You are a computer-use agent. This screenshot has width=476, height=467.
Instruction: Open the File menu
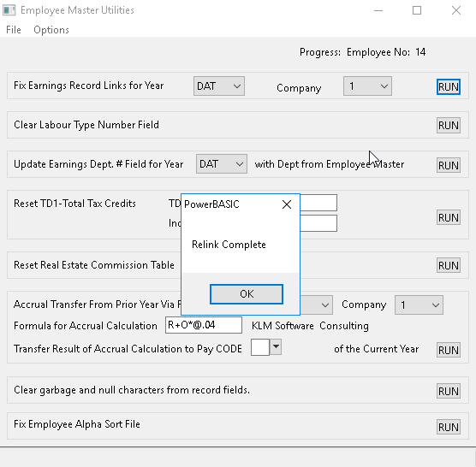tap(14, 30)
